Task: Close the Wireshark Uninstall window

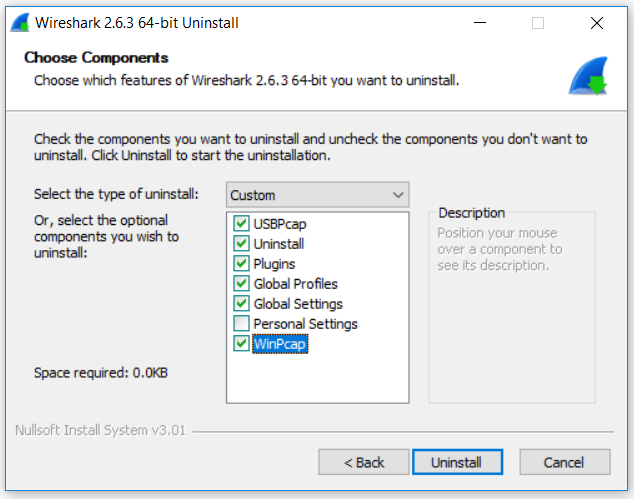Action: (x=597, y=23)
